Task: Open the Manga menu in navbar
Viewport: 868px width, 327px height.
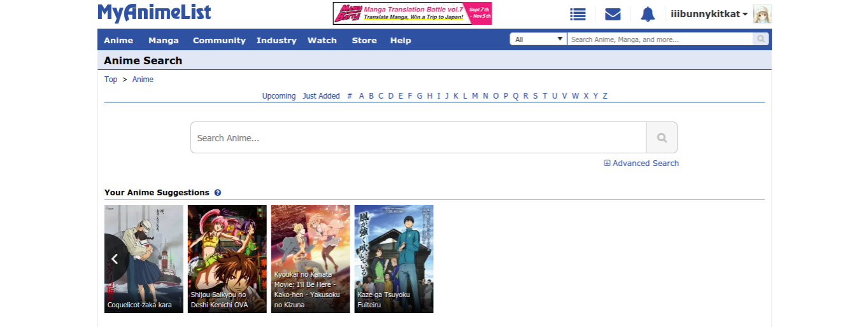Action: pyautogui.click(x=164, y=40)
